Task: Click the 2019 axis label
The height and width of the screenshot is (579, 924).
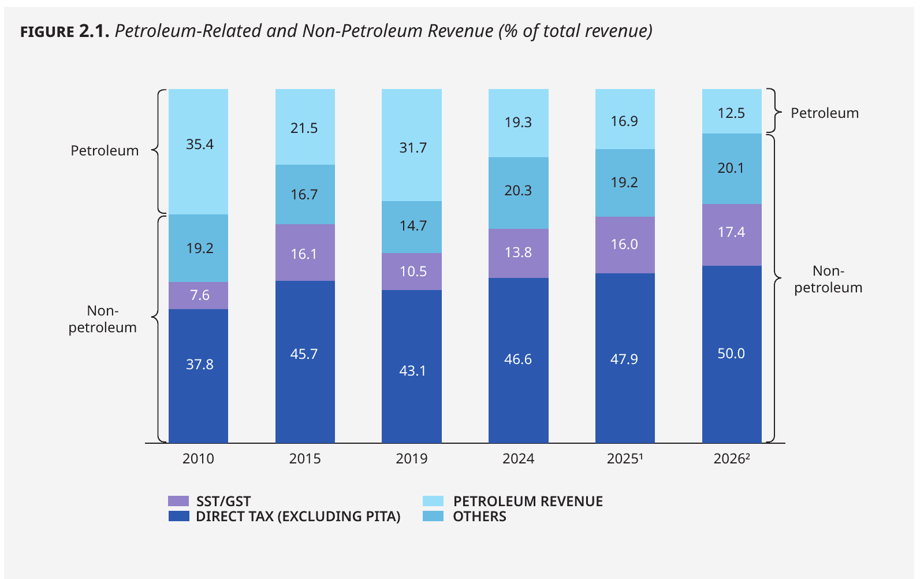Action: coord(412,459)
